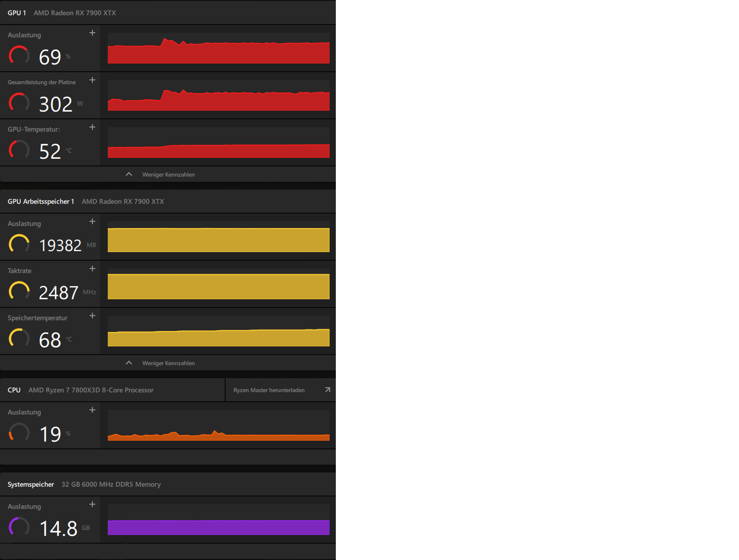Open Ryzen Master herunterladen link
Viewport: 739px width, 560px height.
(269, 390)
